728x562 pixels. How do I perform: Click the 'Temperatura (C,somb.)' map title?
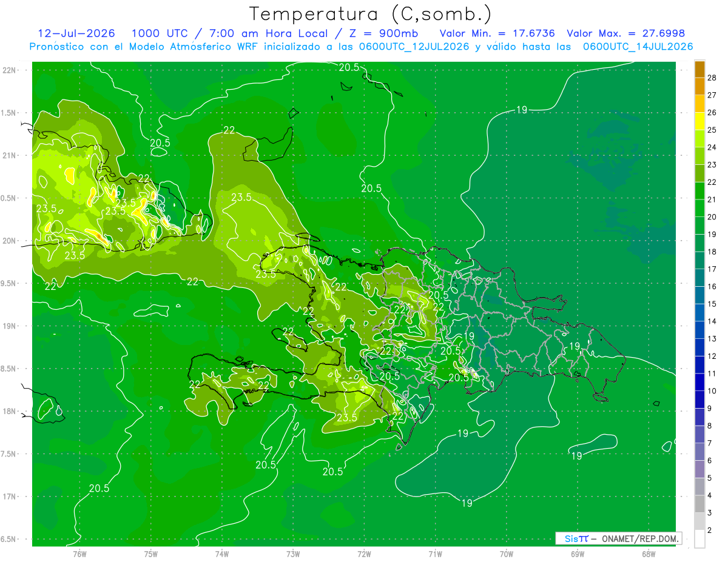(x=371, y=14)
